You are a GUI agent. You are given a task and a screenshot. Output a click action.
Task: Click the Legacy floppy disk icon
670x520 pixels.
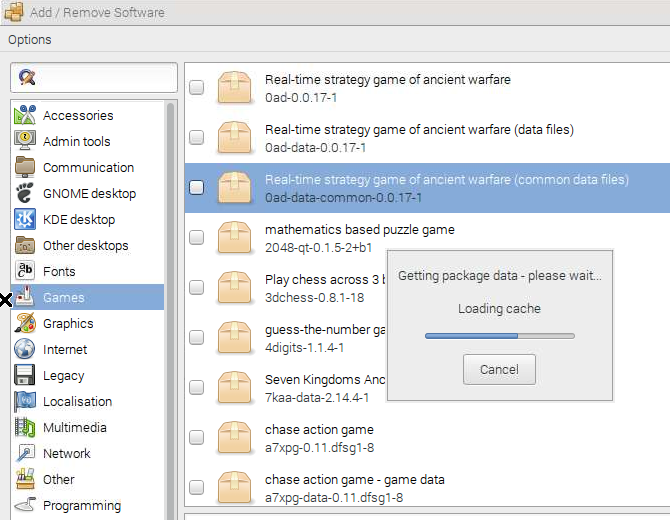(25, 375)
